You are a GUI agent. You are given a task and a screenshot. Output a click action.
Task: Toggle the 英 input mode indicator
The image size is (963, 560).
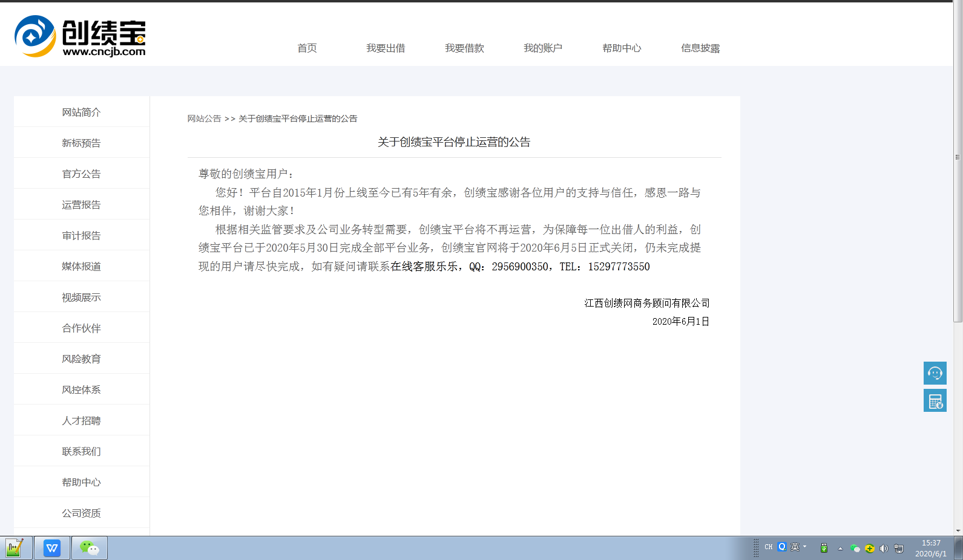coord(795,547)
